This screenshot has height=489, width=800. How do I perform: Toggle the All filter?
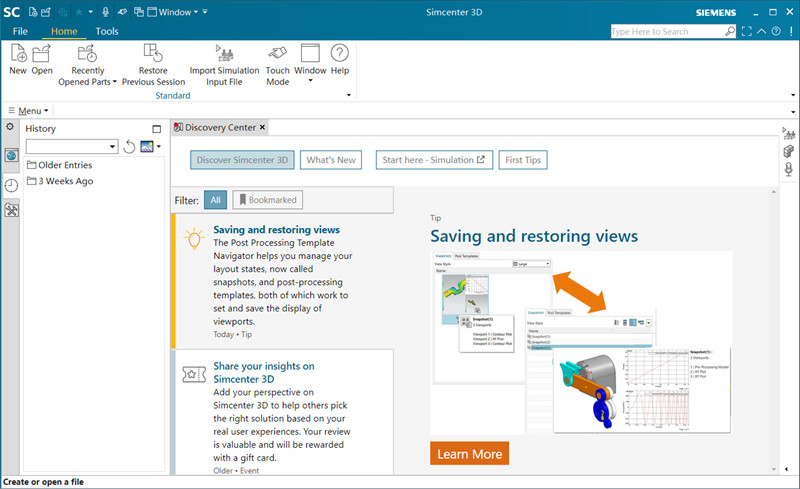(x=215, y=200)
